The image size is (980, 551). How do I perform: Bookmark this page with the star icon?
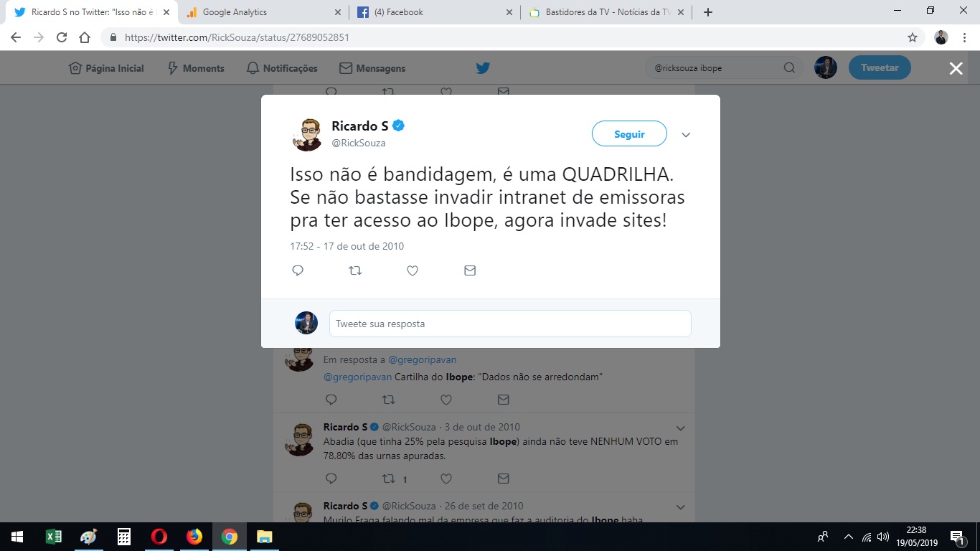[913, 37]
